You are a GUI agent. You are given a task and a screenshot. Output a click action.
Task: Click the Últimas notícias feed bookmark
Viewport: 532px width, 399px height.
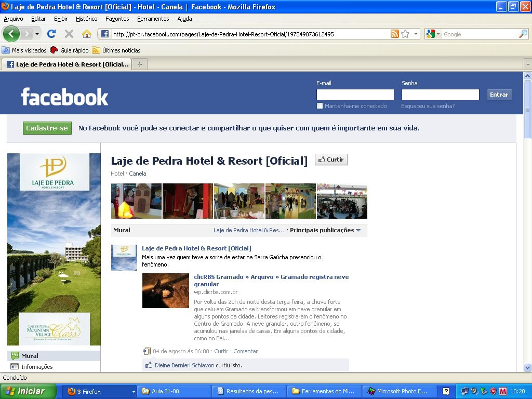coord(116,50)
